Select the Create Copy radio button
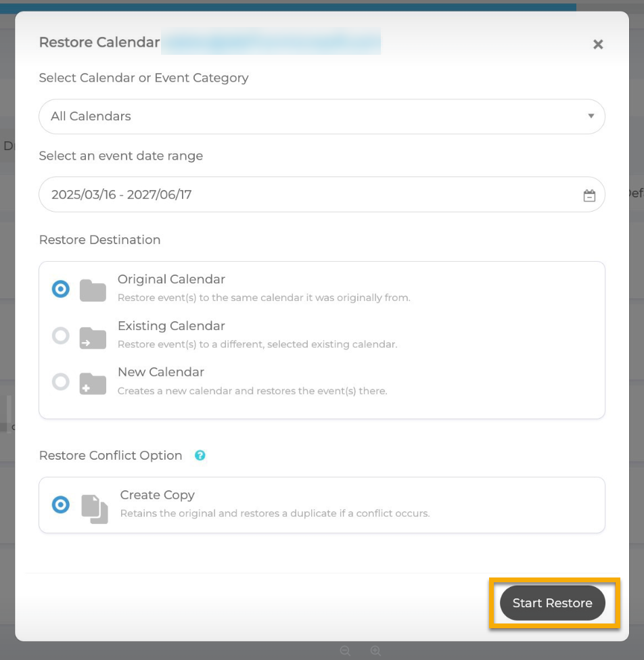 [x=61, y=504]
